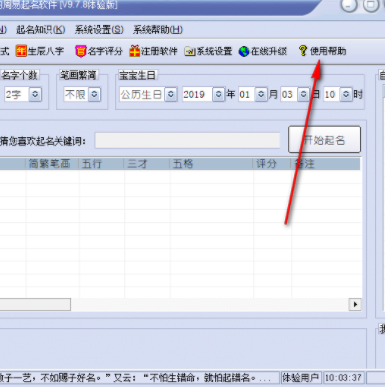This screenshot has width=385, height=387.
Task: Click the 名字评分 toolbar label
Action: tap(105, 51)
